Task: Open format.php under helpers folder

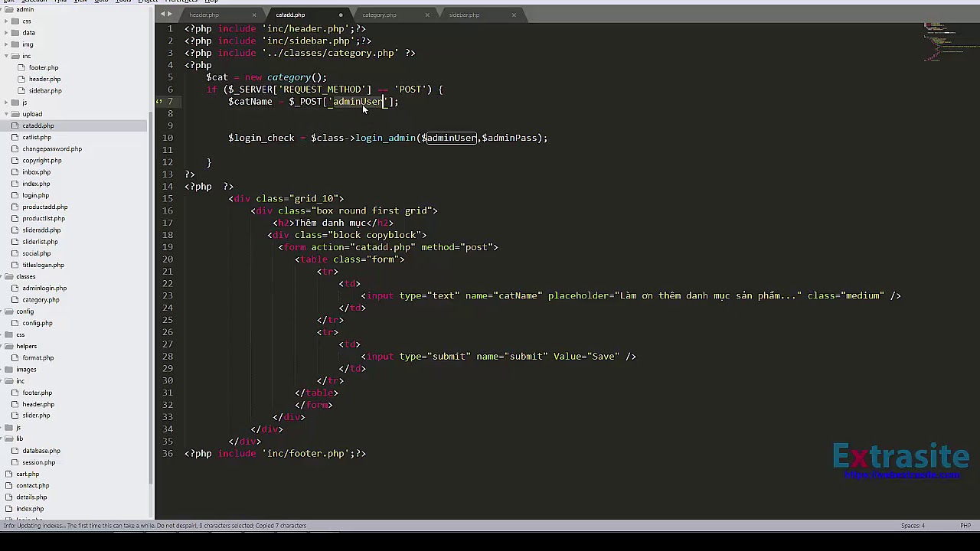Action: coord(38,358)
